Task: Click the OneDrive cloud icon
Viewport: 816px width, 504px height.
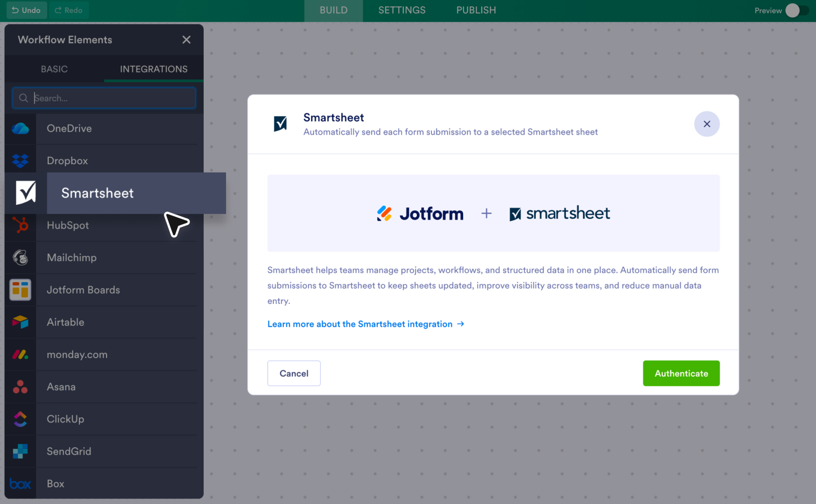Action: point(20,128)
